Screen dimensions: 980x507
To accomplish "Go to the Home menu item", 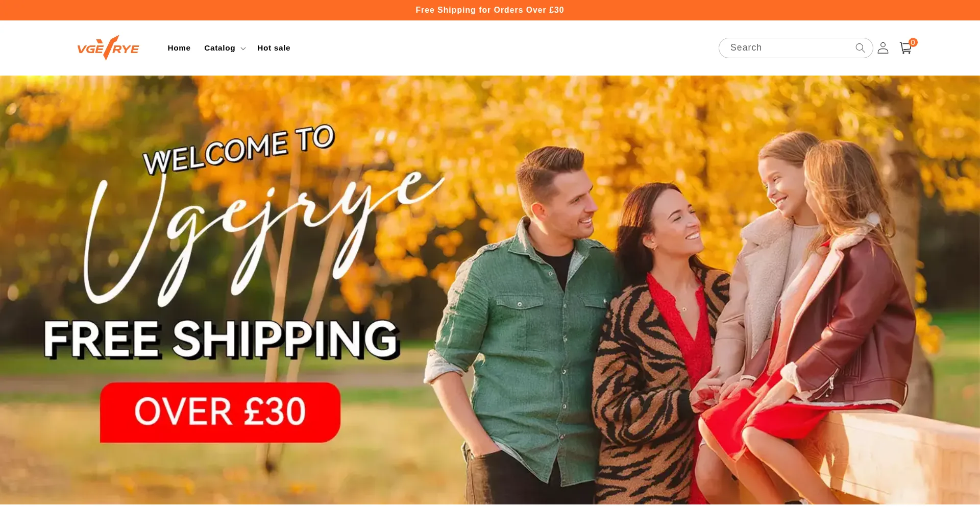I will pyautogui.click(x=179, y=48).
